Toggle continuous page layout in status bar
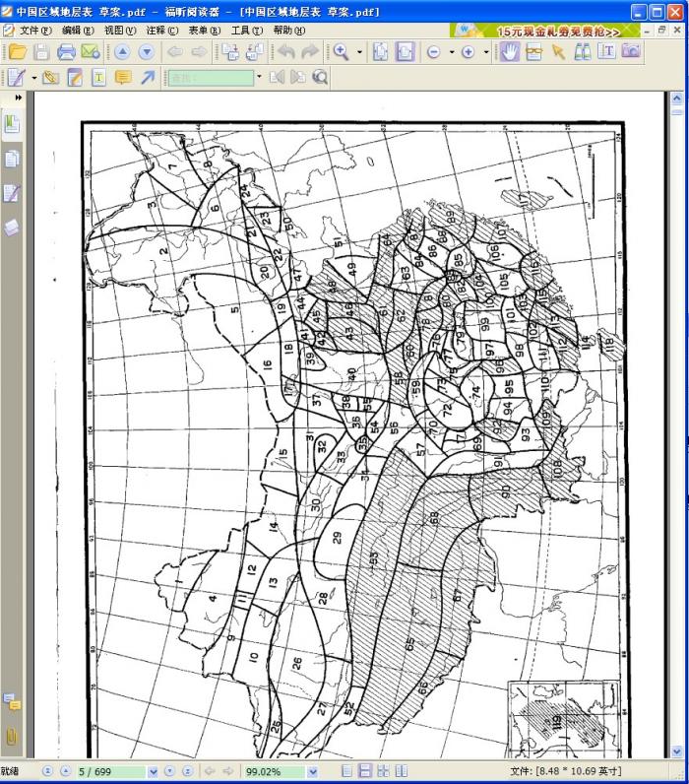Image resolution: width=689 pixels, height=784 pixels. tap(365, 771)
